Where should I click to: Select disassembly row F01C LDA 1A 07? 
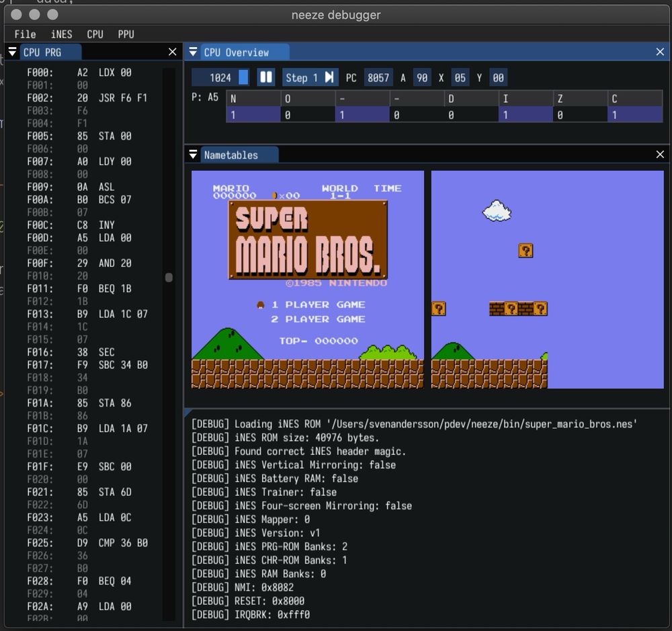click(87, 428)
